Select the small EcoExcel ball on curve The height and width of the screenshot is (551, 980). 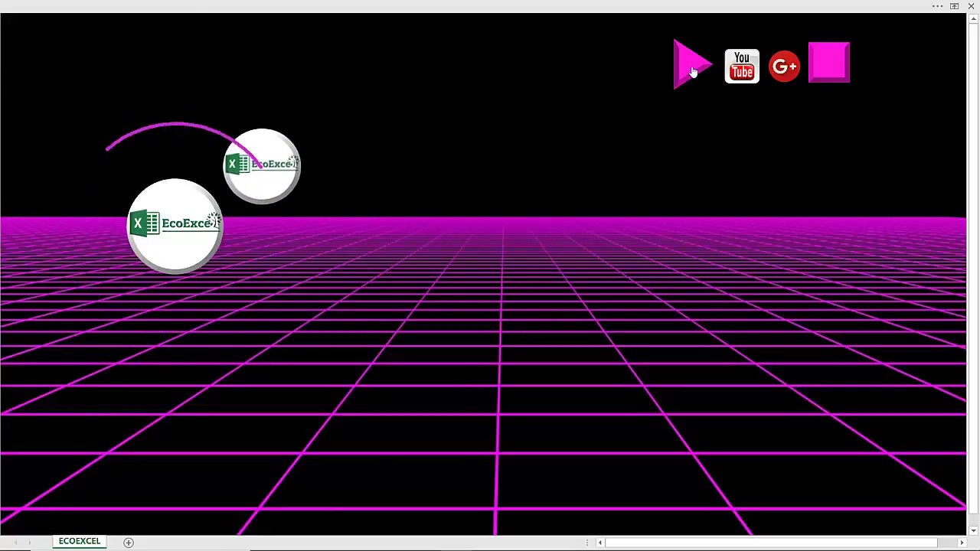(262, 166)
